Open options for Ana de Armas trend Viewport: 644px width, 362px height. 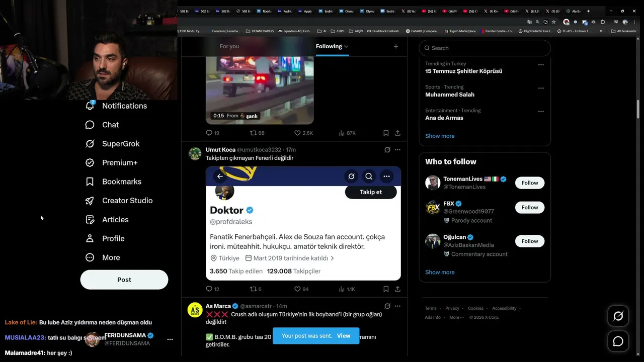(541, 112)
